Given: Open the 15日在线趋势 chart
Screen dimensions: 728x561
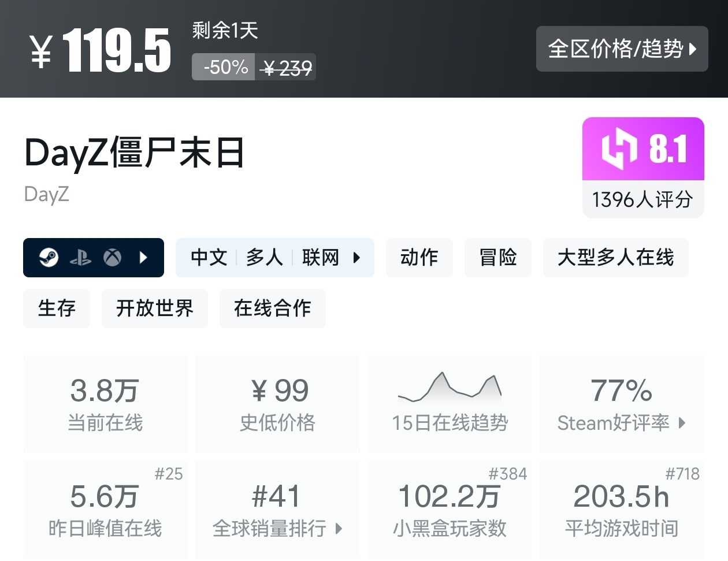Looking at the screenshot, I should click(450, 404).
